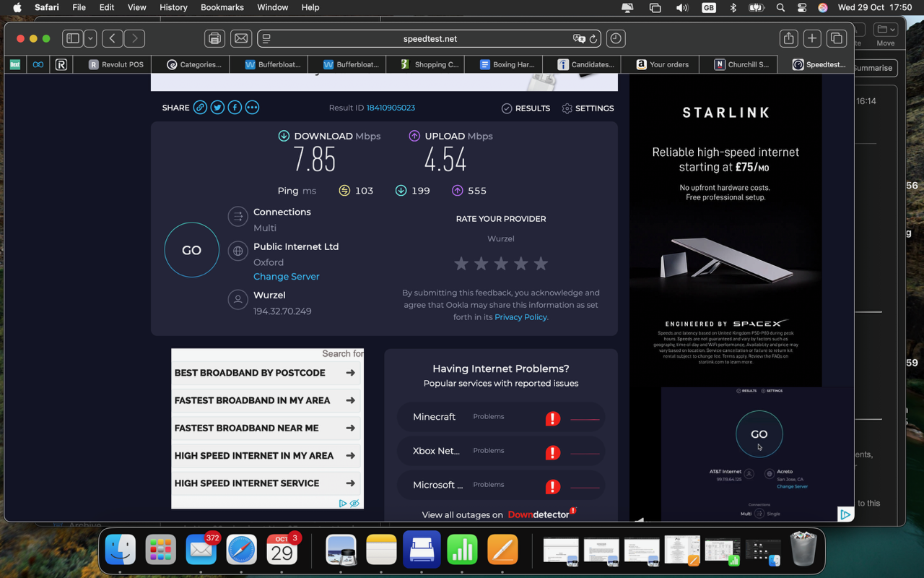
Task: Click the Minecraft outage status graph
Action: click(x=585, y=418)
